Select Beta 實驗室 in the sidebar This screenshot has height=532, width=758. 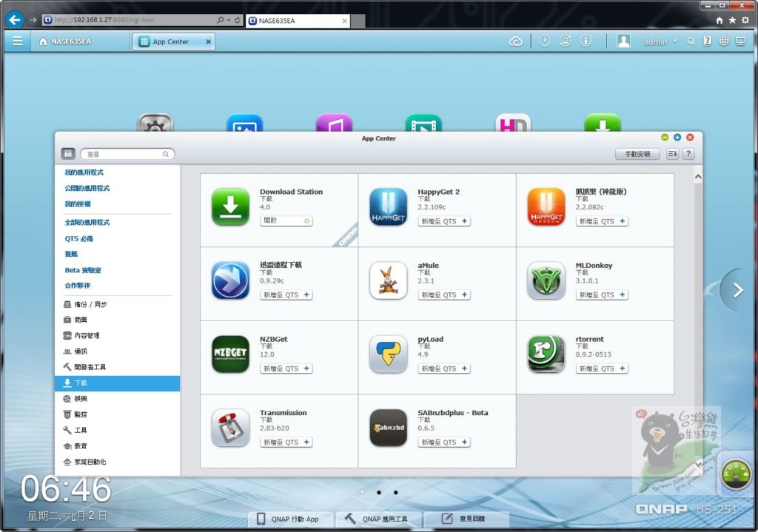pyautogui.click(x=83, y=270)
